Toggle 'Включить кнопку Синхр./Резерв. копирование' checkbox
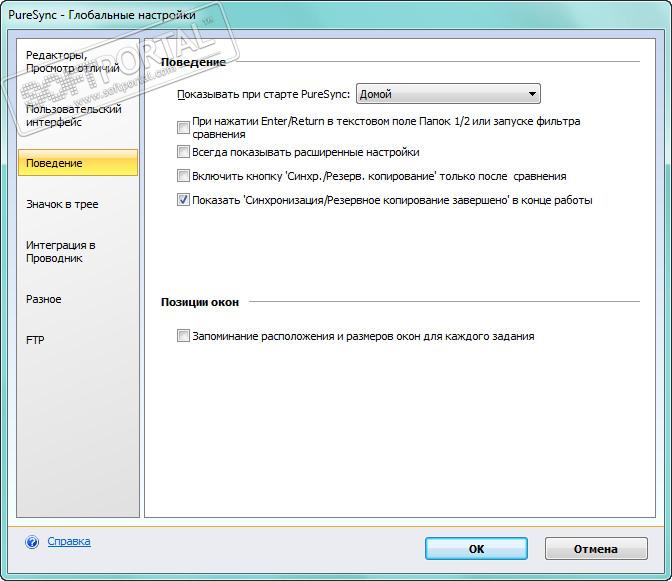 183,176
